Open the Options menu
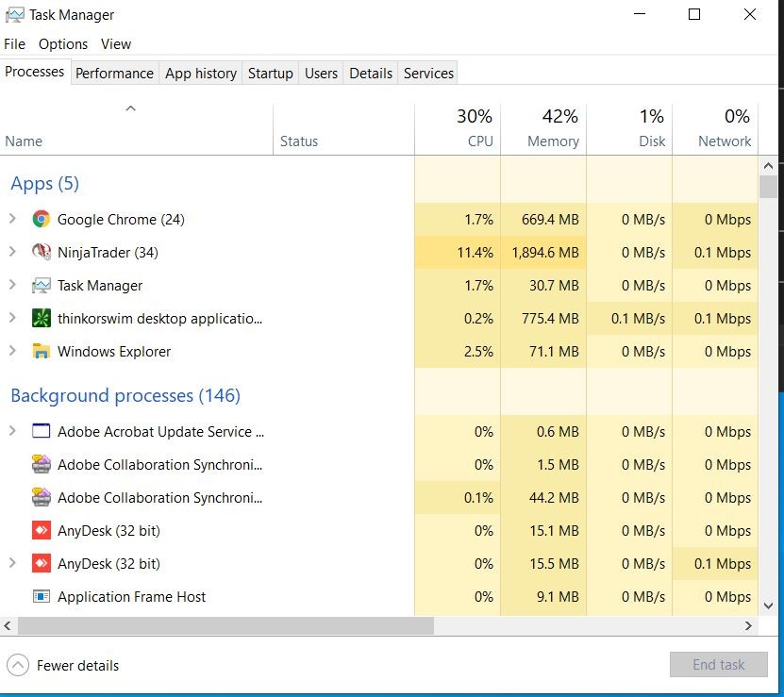This screenshot has height=697, width=784. click(x=63, y=44)
